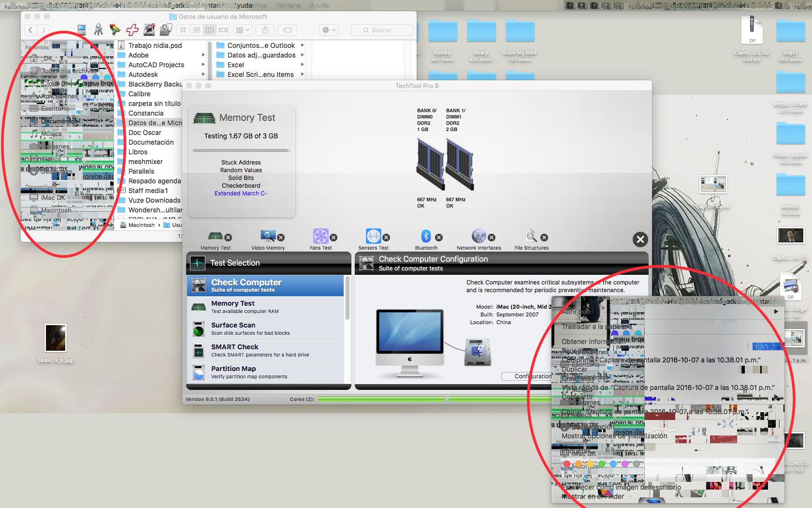
Task: Open the Sensors Test icon
Action: pyautogui.click(x=373, y=236)
